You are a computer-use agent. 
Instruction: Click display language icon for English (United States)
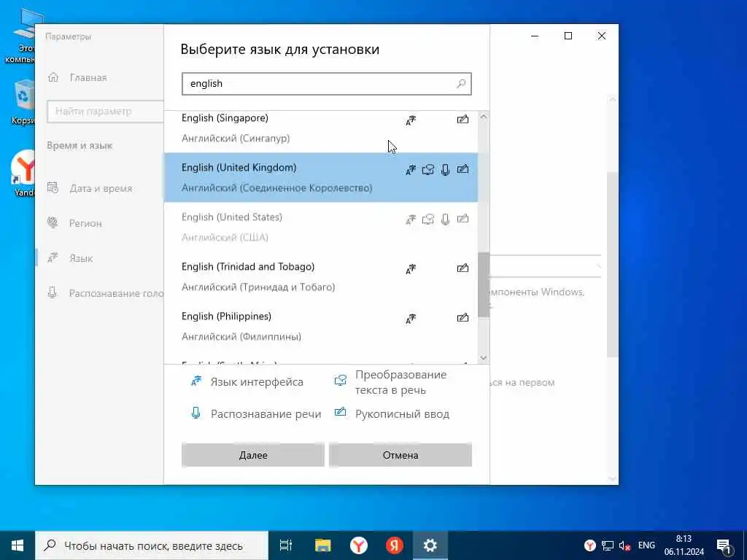[x=411, y=219]
